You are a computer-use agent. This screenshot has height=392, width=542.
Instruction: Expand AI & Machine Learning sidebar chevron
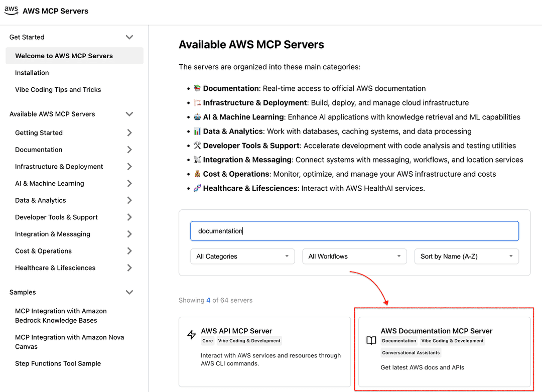coord(129,183)
